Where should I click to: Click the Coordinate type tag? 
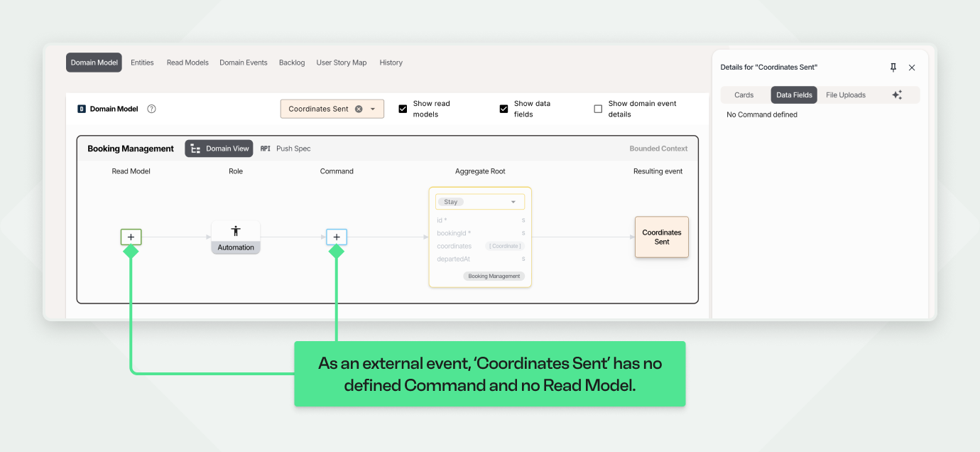[505, 246]
